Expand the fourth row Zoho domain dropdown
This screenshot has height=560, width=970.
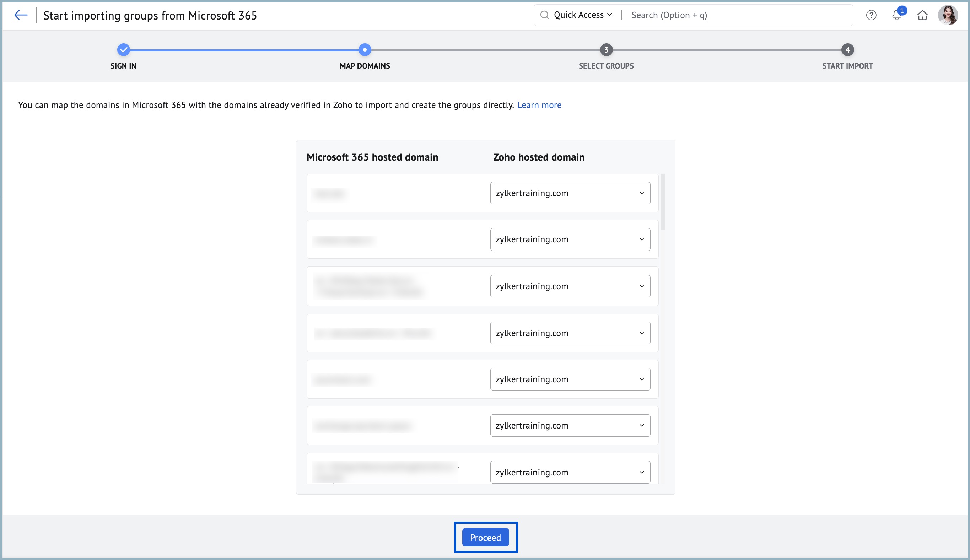pos(570,333)
